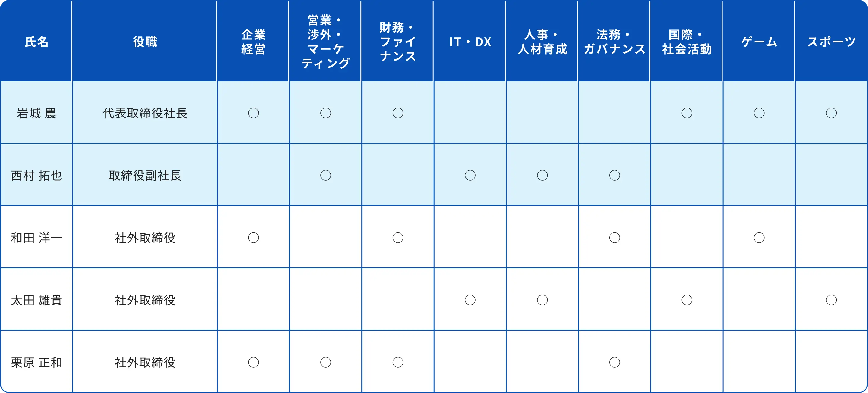
Task: Select the 役職 column header
Action: tap(145, 42)
